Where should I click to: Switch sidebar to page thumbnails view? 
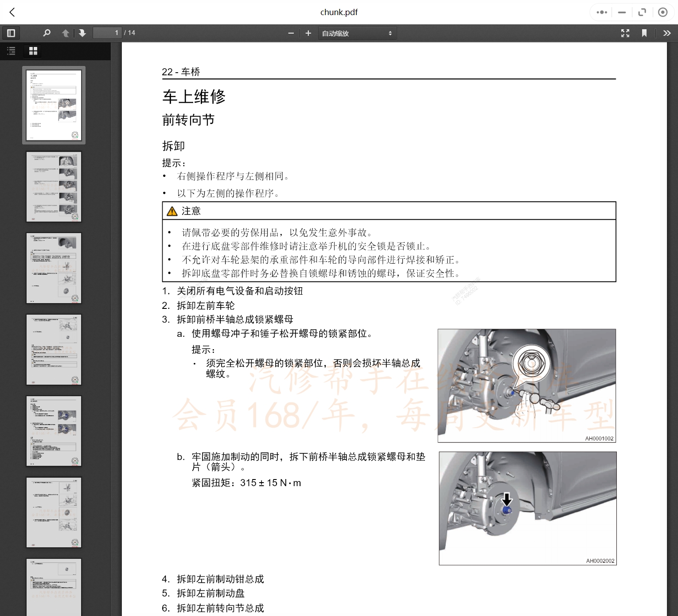[x=32, y=51]
